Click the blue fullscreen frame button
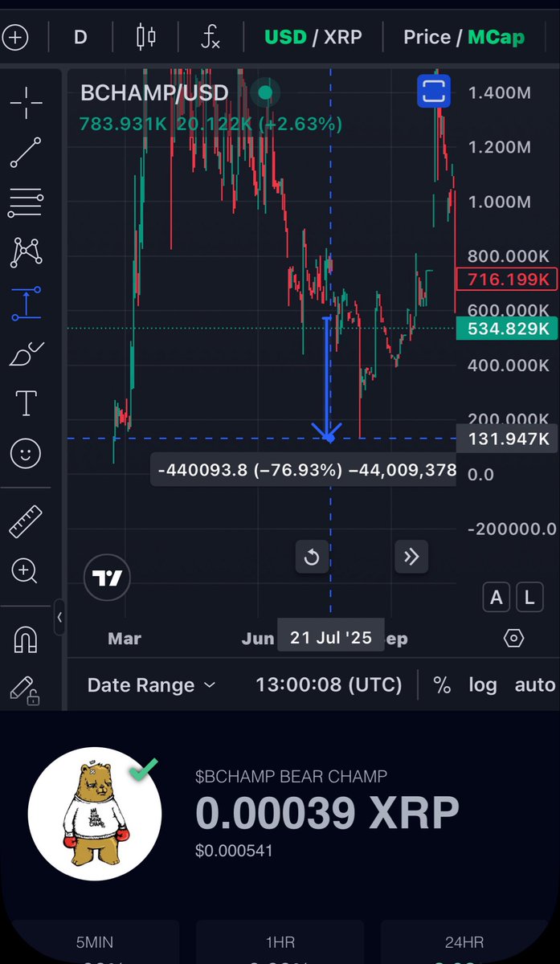560x964 pixels. coord(433,91)
